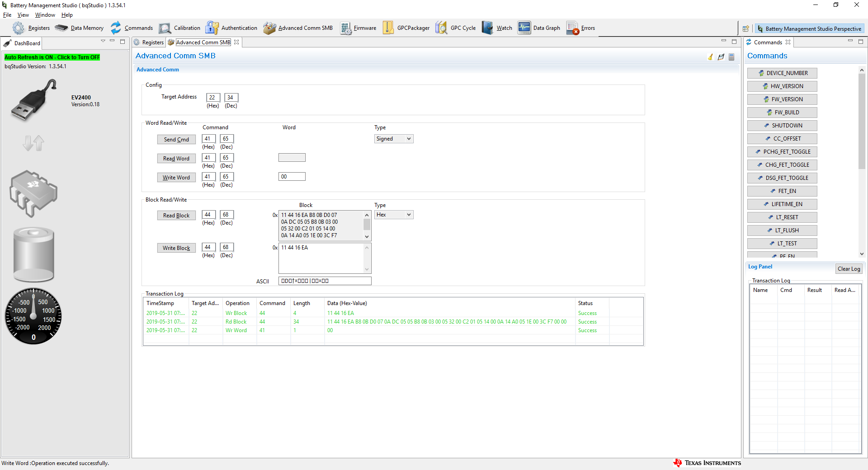868x470 pixels.
Task: Maximize the Commands panel
Action: (861, 41)
